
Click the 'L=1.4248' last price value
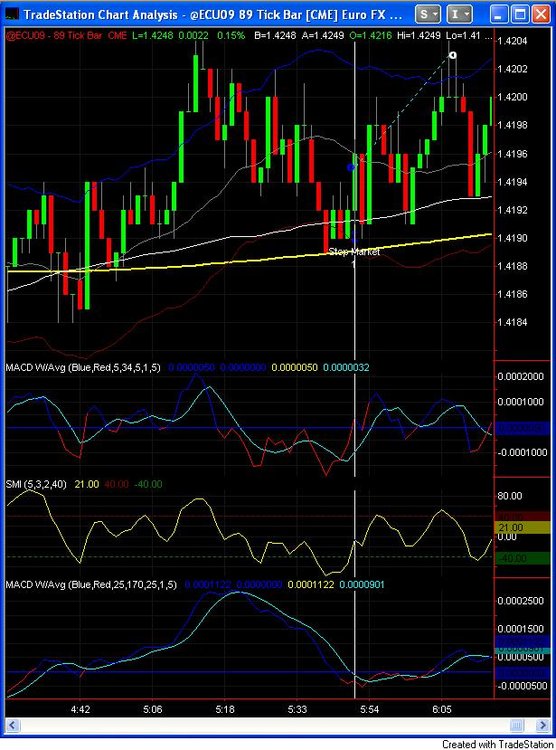coord(153,35)
